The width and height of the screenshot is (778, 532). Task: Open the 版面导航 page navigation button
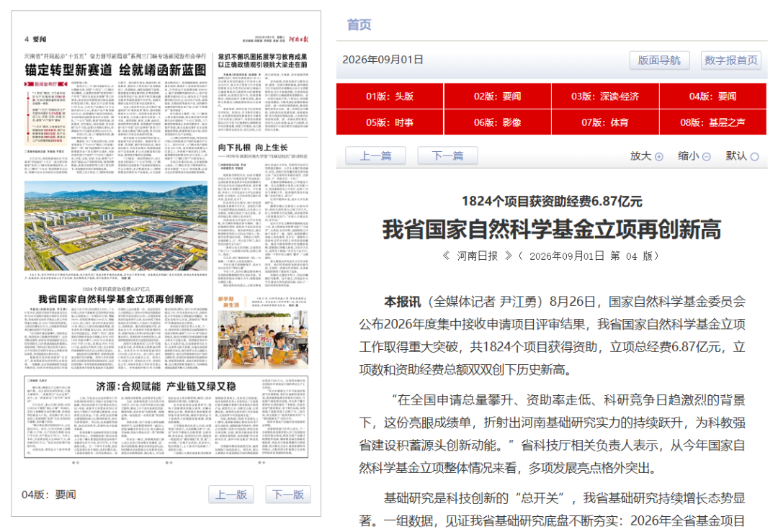point(659,60)
